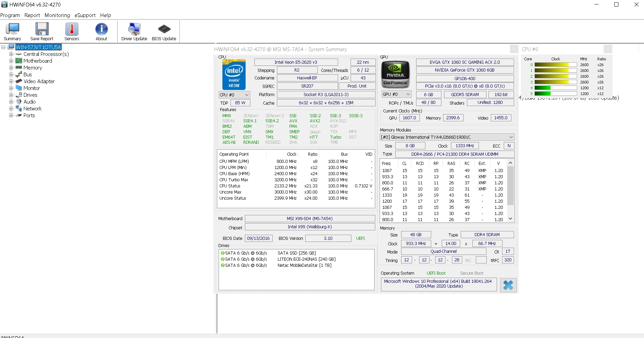
Task: Select Central Processor(s) tree node
Action: 46,54
